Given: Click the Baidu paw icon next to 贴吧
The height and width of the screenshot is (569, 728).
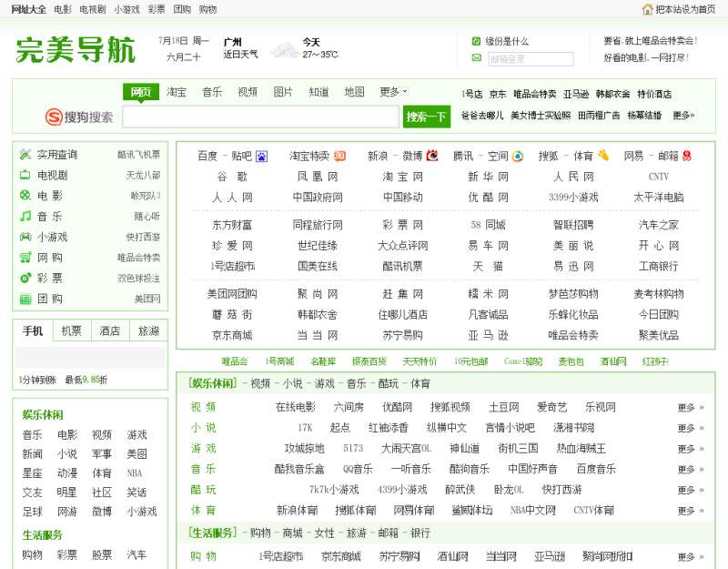Looking at the screenshot, I should click(x=262, y=156).
